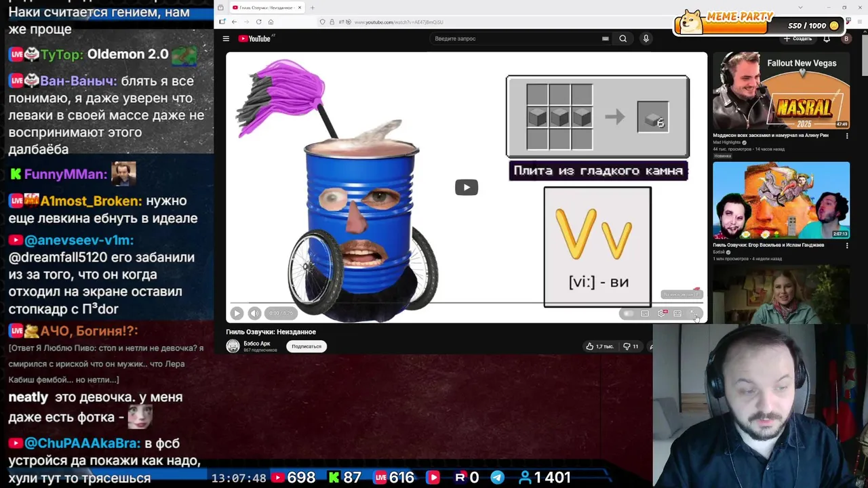Click the browser forward arrow
868x488 pixels.
tap(246, 22)
